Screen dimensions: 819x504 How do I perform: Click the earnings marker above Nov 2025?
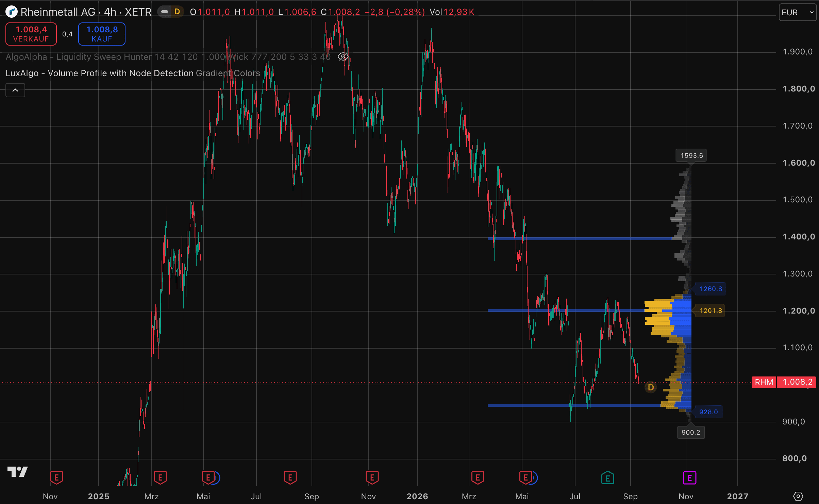[x=372, y=478]
